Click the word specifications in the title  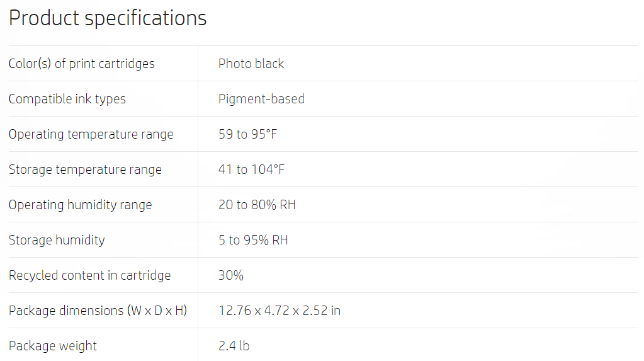146,18
